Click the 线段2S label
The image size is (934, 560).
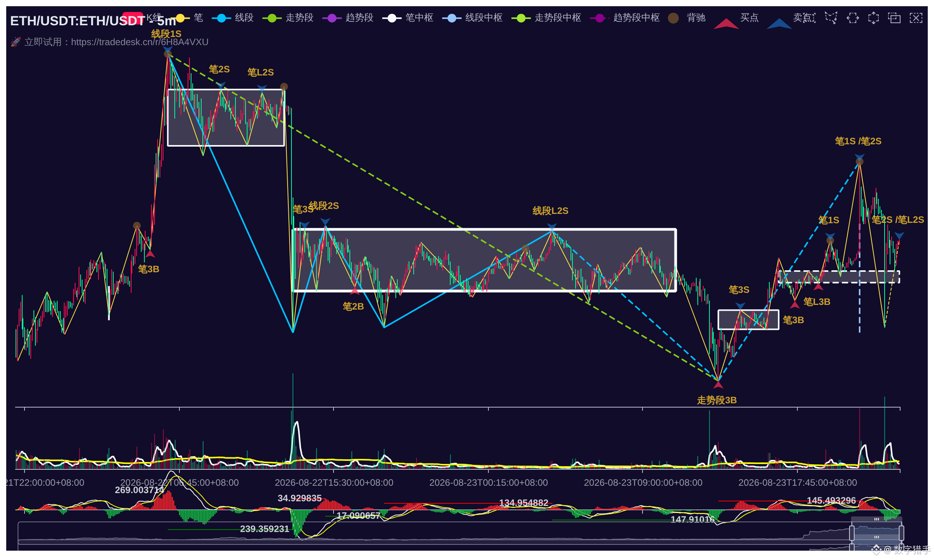[x=324, y=206]
